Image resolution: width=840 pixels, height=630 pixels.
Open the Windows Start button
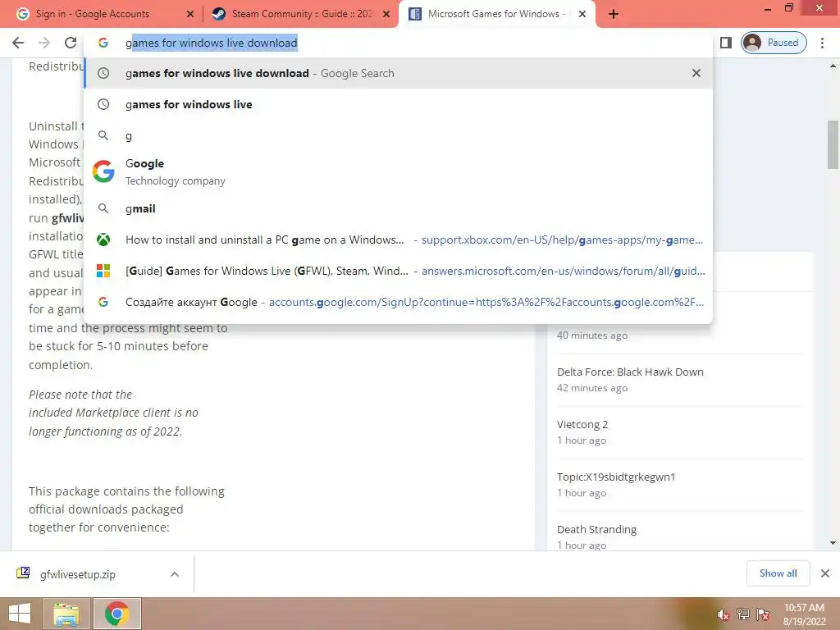(x=20, y=614)
